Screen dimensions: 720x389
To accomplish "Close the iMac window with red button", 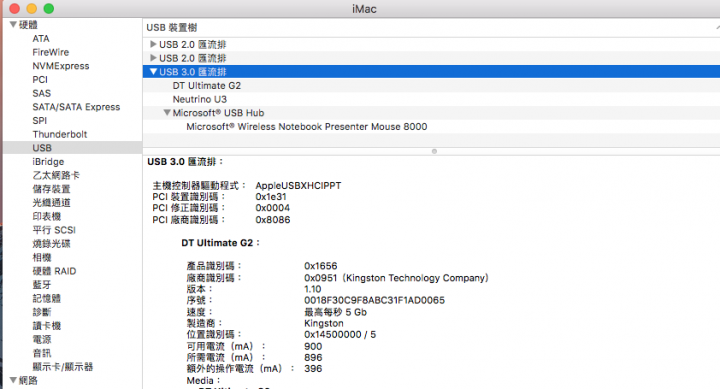I will click(15, 9).
